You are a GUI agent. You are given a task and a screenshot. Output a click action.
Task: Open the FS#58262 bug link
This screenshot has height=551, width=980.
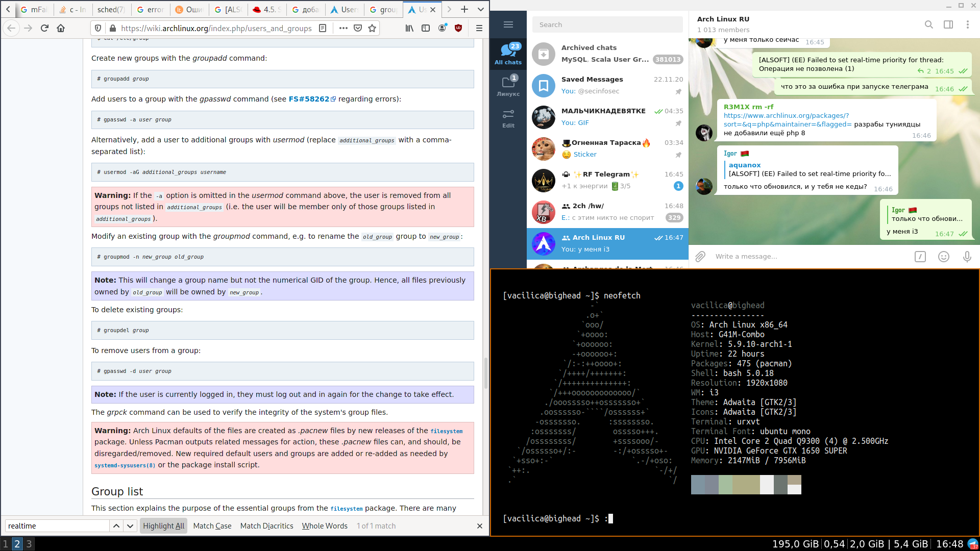click(x=312, y=99)
